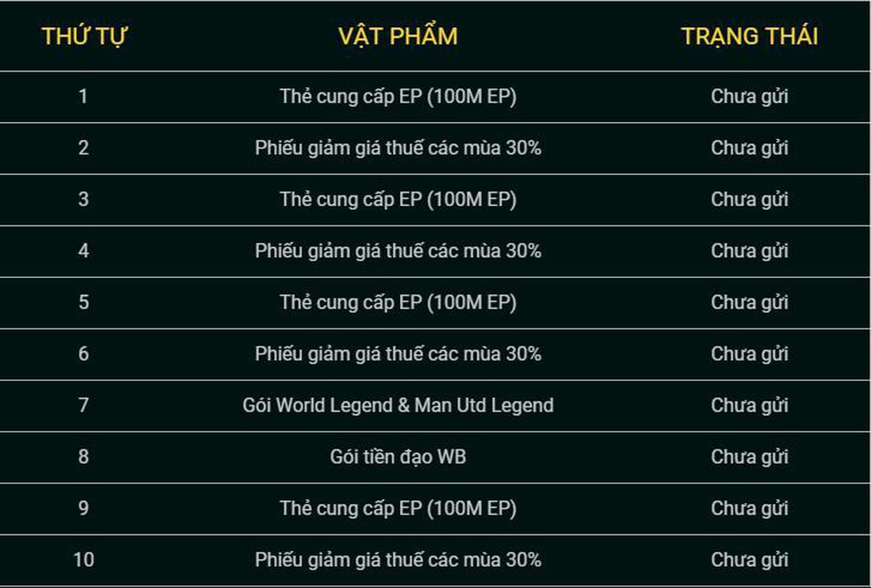Click Chưa gửi status in row 2
The image size is (871, 588).
pyautogui.click(x=749, y=149)
